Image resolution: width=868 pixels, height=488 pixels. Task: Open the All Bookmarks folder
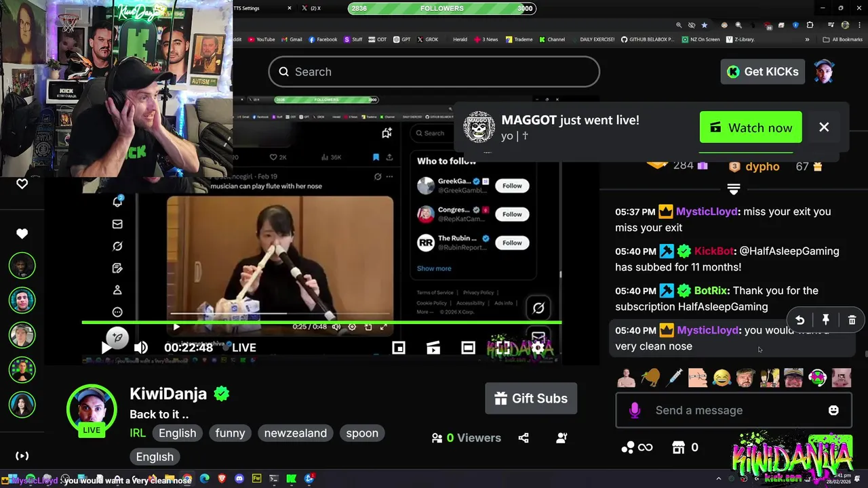coord(842,39)
